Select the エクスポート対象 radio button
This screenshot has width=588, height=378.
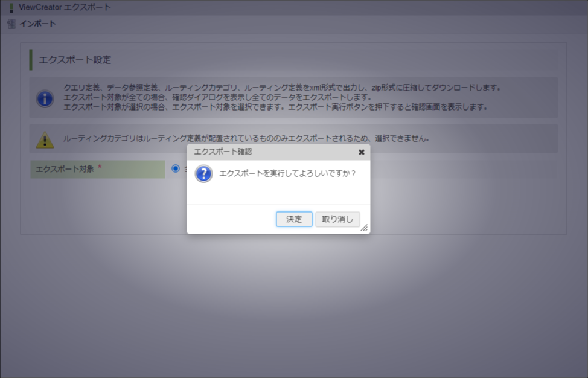[x=176, y=168]
